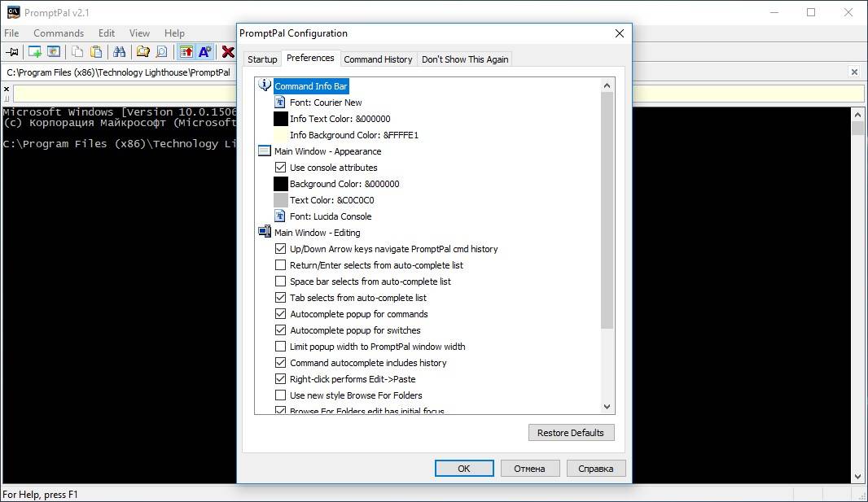
Task: Click the Restore Defaults button
Action: click(572, 432)
